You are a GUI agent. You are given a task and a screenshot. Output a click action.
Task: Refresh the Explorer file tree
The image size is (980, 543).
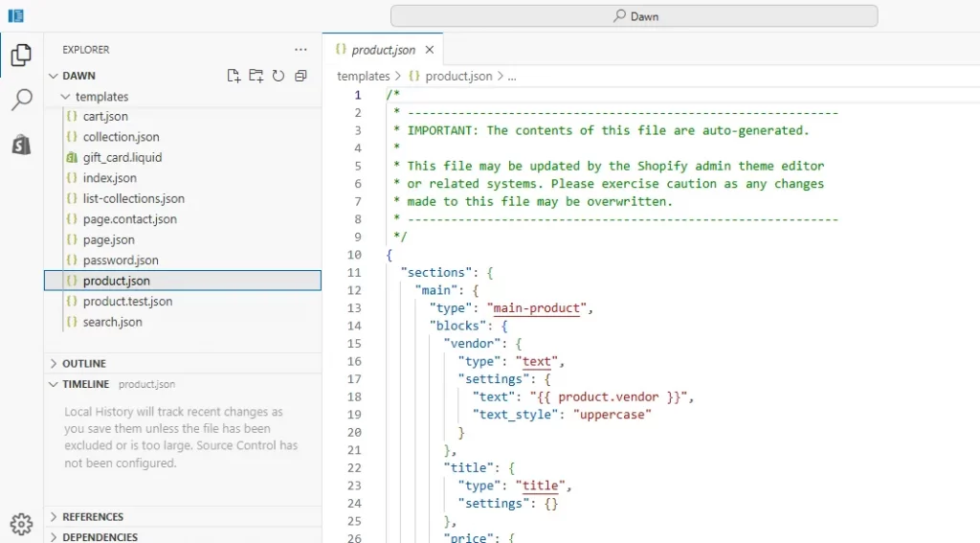pyautogui.click(x=278, y=76)
